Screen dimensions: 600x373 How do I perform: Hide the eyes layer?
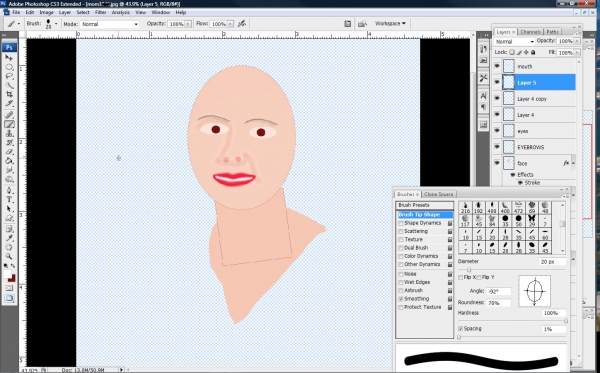(x=497, y=130)
